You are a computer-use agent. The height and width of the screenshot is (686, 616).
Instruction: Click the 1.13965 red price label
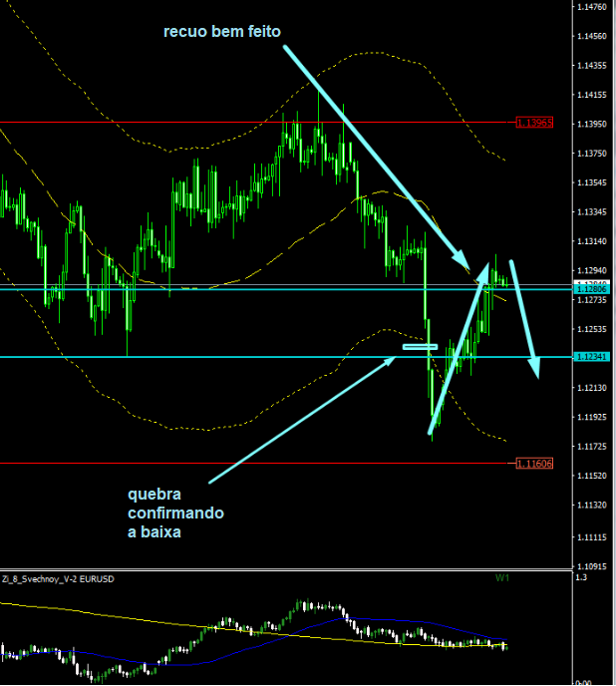click(x=534, y=123)
